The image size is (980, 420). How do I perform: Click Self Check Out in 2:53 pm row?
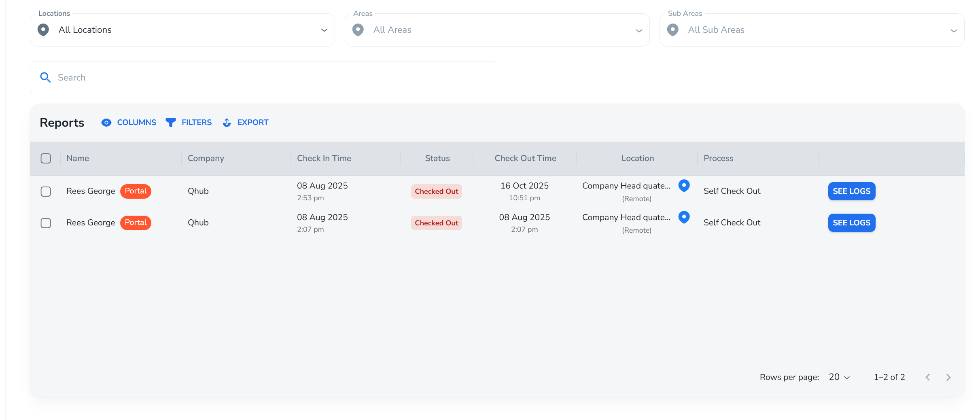(x=732, y=191)
